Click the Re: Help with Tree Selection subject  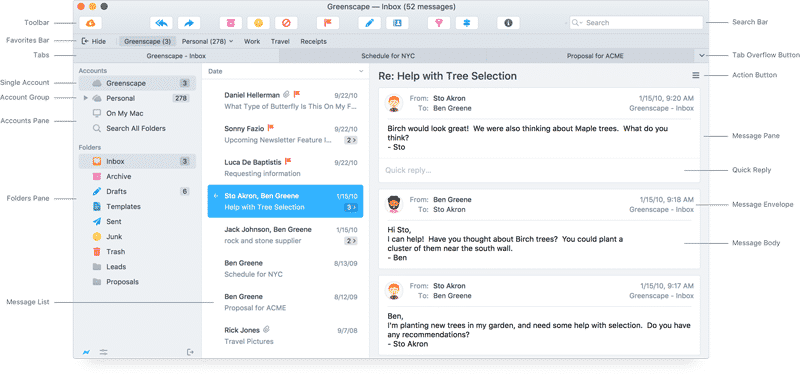pos(447,76)
